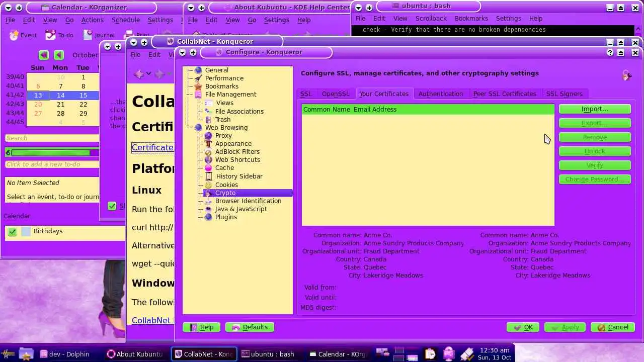Select General in Konqueror settings tree
The width and height of the screenshot is (644, 362).
(216, 70)
